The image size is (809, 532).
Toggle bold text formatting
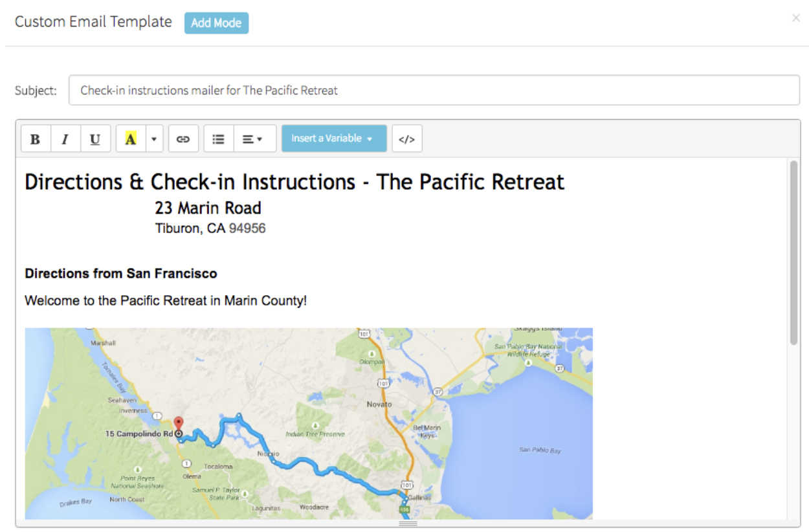36,139
